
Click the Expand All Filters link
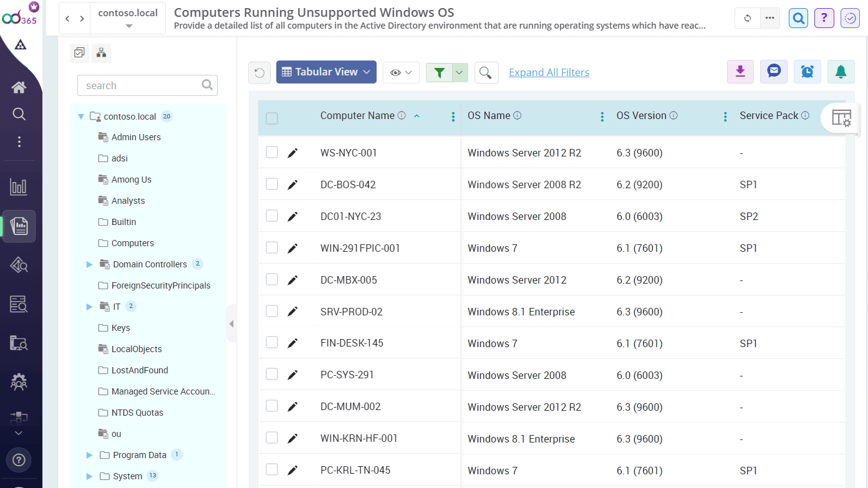[549, 72]
